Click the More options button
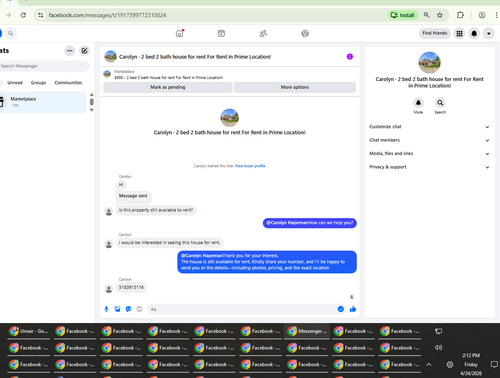 [x=295, y=87]
